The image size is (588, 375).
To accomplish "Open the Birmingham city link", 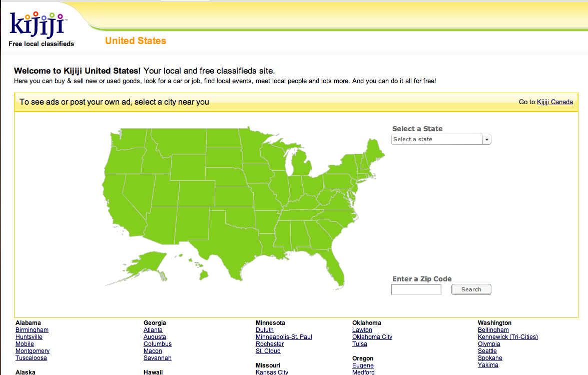I will tap(32, 330).
